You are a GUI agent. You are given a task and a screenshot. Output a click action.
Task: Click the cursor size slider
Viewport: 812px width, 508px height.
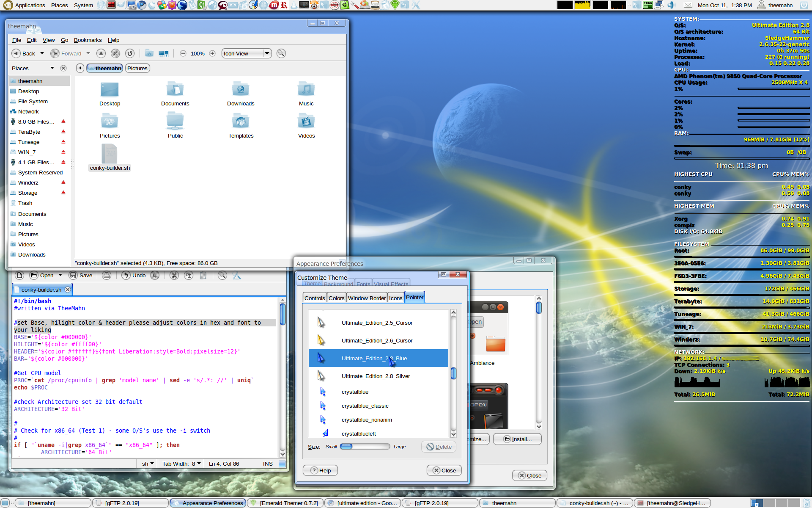click(365, 447)
